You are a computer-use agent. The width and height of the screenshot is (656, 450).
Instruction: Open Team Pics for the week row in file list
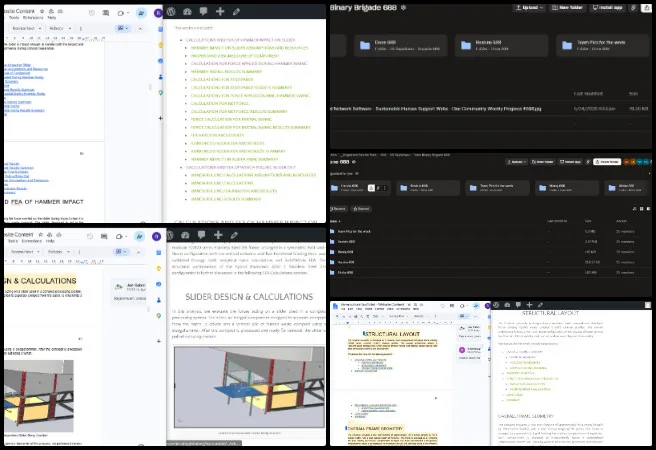tap(490, 231)
